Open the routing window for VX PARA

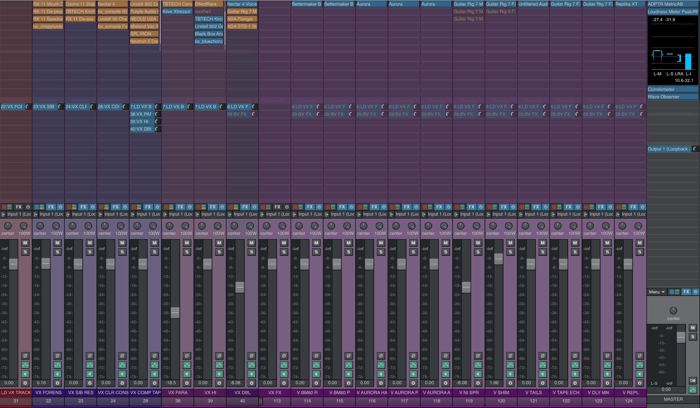(187, 365)
